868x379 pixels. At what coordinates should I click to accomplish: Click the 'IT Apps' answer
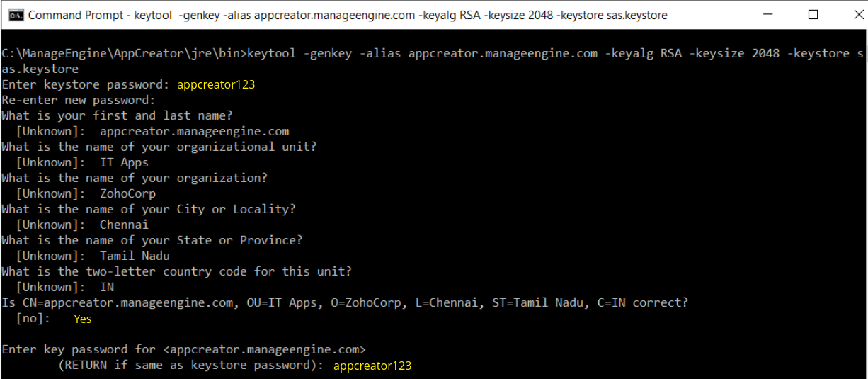pyautogui.click(x=124, y=162)
